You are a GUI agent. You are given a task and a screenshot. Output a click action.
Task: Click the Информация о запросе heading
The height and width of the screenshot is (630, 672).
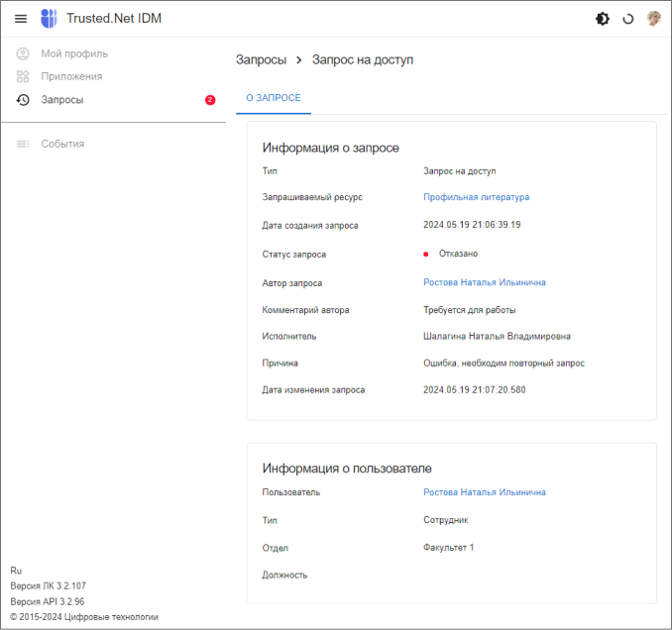click(x=330, y=148)
